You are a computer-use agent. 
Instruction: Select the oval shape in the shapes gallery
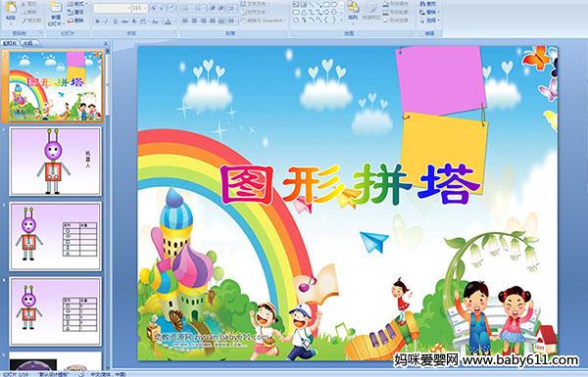(333, 5)
